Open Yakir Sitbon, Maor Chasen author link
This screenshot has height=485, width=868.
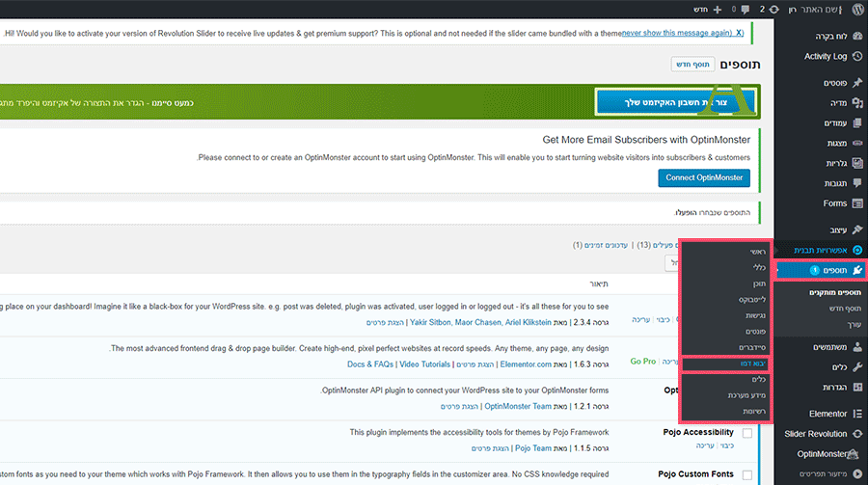coord(480,322)
